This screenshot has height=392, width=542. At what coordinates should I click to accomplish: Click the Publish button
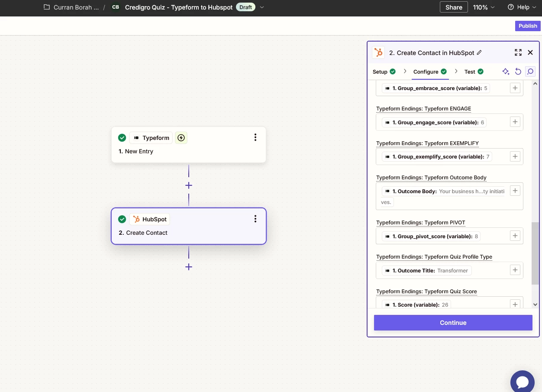pyautogui.click(x=528, y=26)
